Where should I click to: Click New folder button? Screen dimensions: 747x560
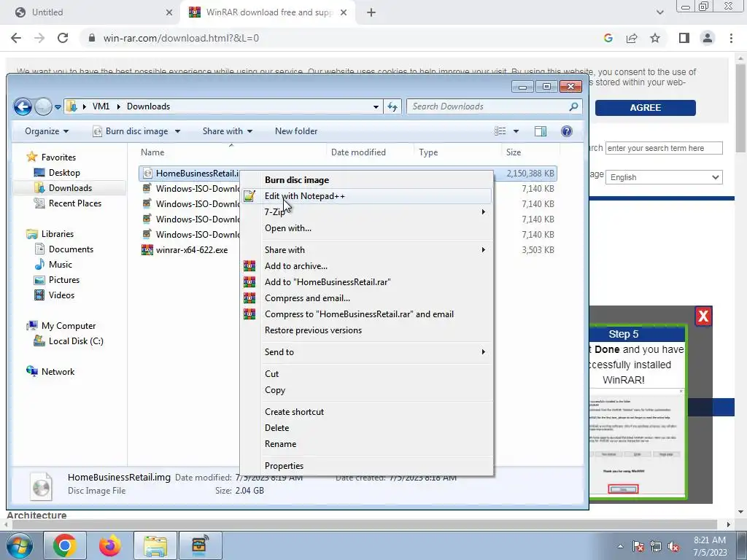pos(296,131)
